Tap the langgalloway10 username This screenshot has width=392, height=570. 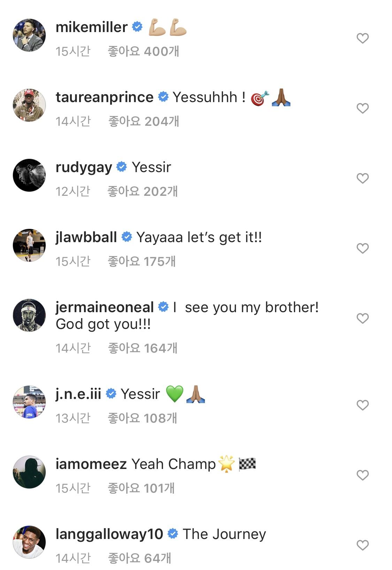[109, 534]
